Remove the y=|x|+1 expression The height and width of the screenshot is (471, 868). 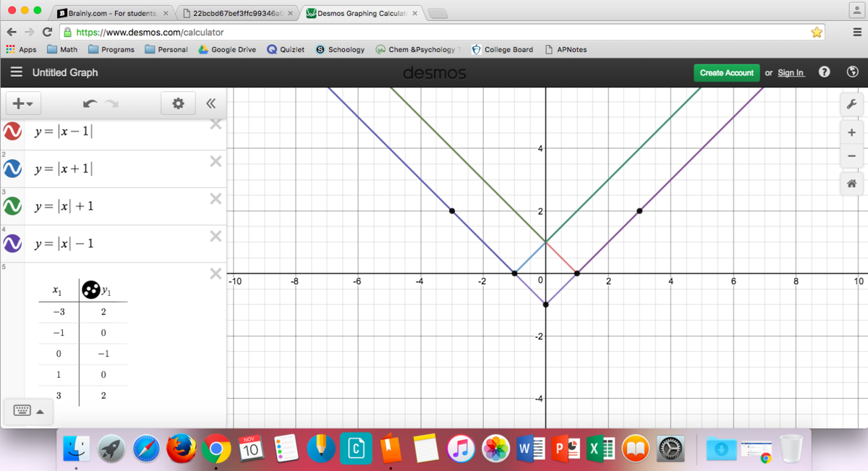[215, 199]
